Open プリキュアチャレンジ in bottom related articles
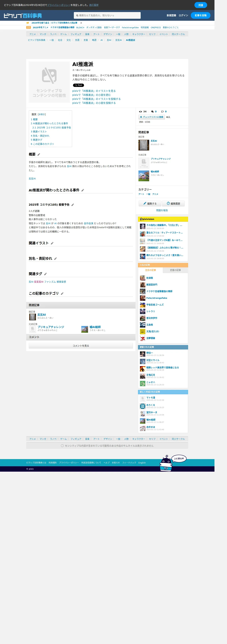227x644 pixels. pyautogui.click(x=51, y=327)
